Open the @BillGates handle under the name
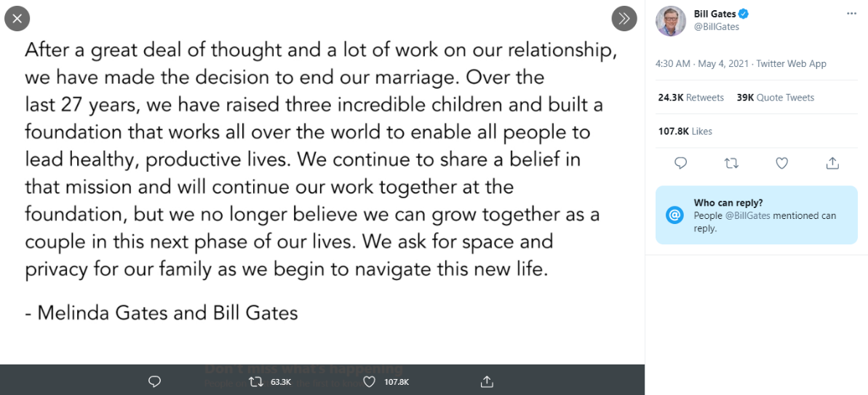 (x=717, y=27)
